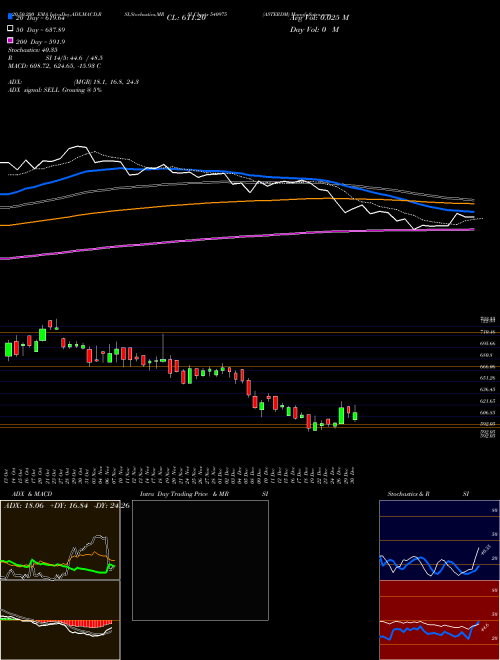Click the 621.65 price axis label
Image resolution: width=500 pixels, height=660 pixels.
pyautogui.click(x=487, y=402)
